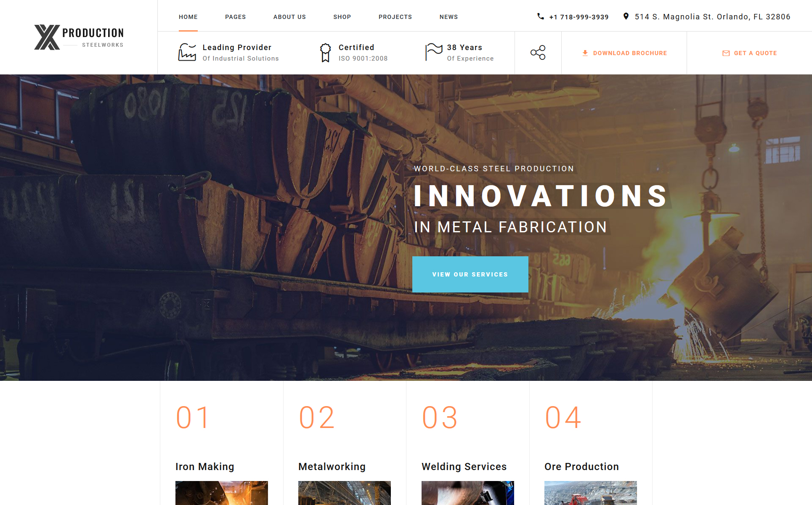The width and height of the screenshot is (812, 505).
Task: Click the Iron Making thumbnail image
Action: click(222, 493)
